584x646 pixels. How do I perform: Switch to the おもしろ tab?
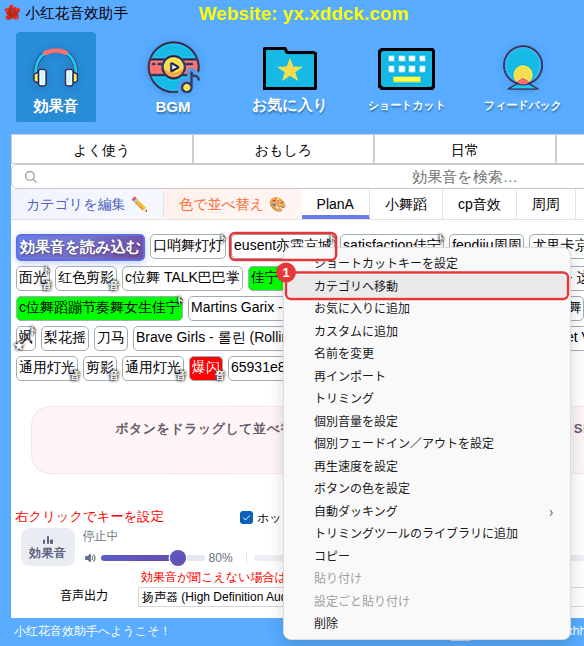point(283,150)
